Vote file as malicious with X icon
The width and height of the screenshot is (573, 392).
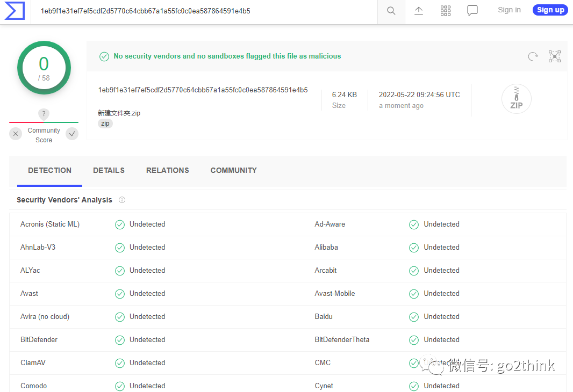[16, 134]
